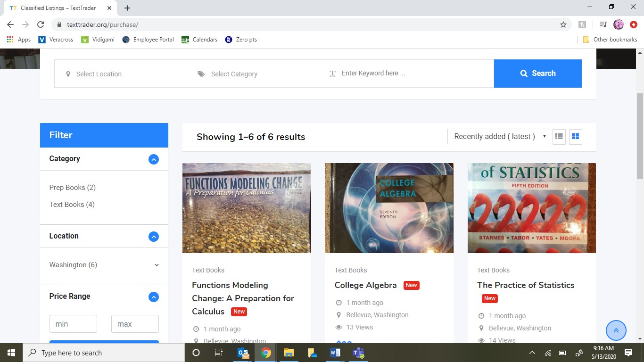
Task: Click the gray extension icon in toolbar
Action: coord(582,25)
